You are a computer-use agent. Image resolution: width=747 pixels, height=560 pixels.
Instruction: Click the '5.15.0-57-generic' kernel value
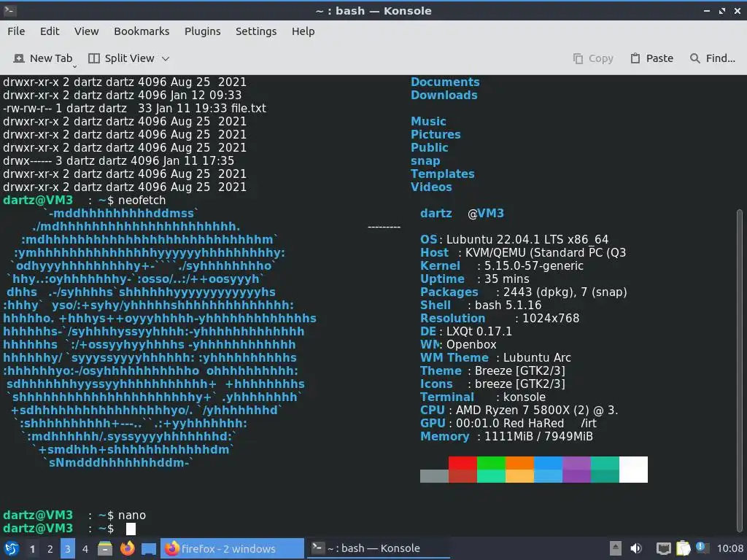pyautogui.click(x=533, y=265)
